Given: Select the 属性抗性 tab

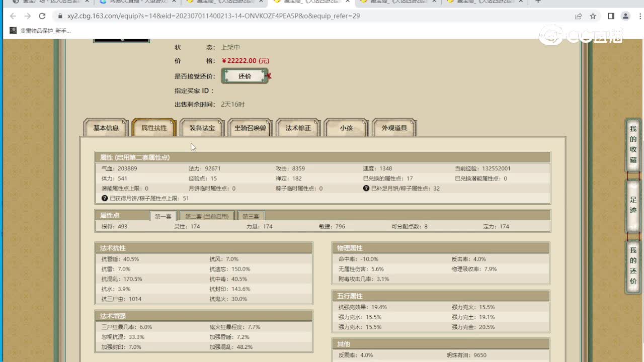Looking at the screenshot, I should pos(154,128).
